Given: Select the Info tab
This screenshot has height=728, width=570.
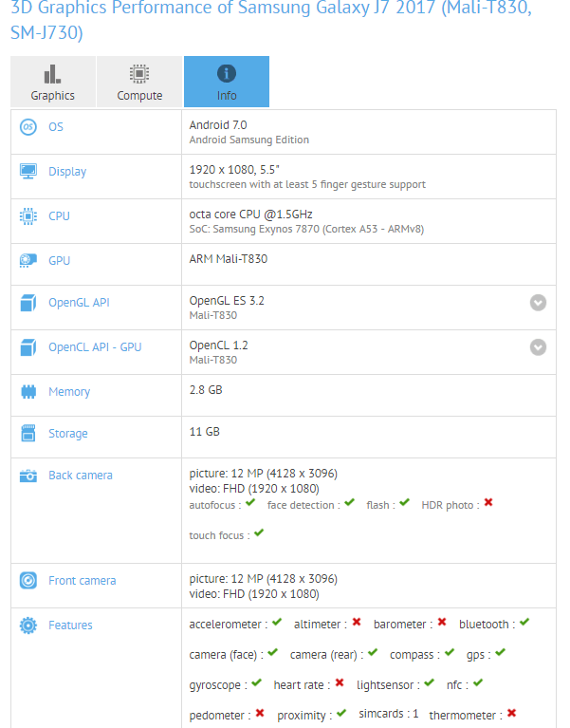Looking at the screenshot, I should 227,82.
